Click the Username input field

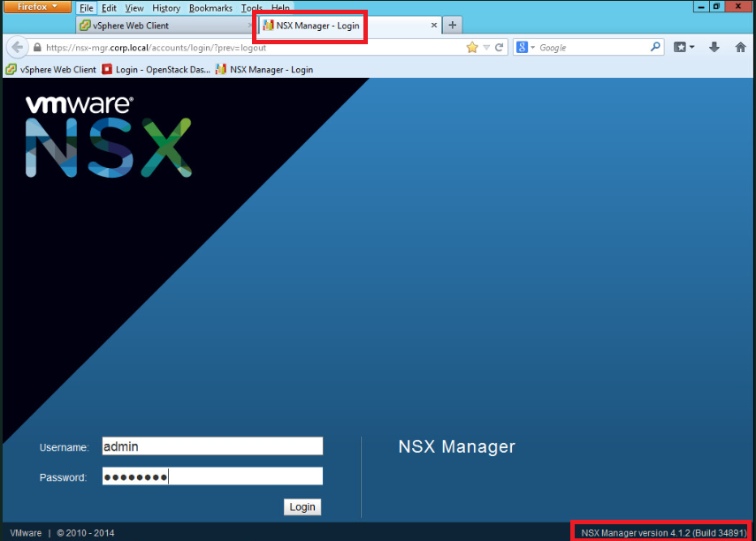click(212, 446)
